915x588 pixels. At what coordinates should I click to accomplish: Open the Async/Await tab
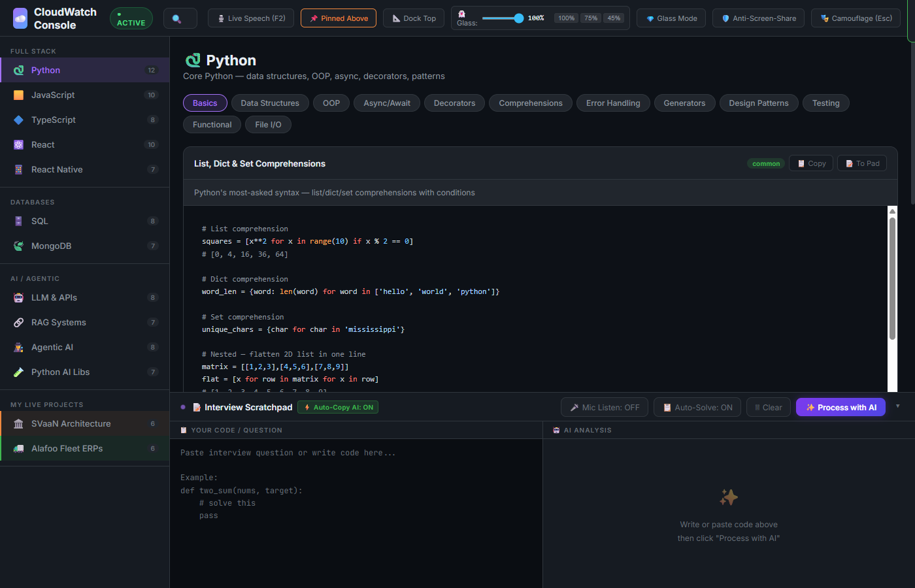pyautogui.click(x=387, y=103)
